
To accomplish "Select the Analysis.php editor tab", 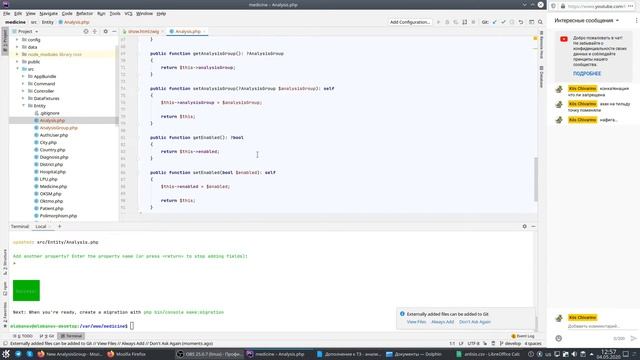I will (187, 31).
